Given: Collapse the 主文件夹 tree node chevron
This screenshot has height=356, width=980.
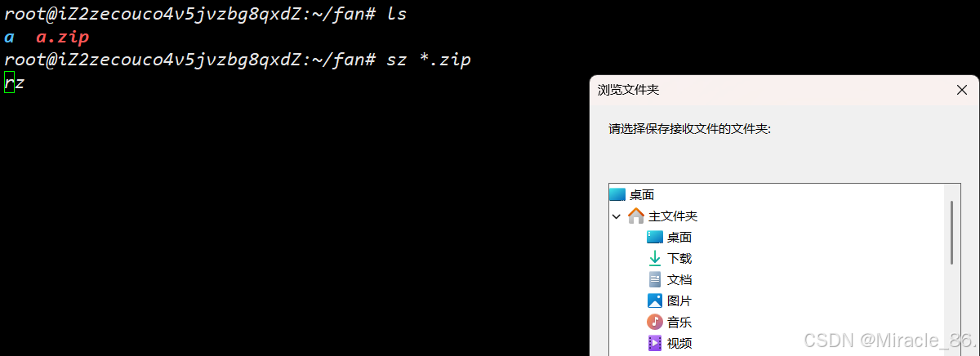Looking at the screenshot, I should 616,216.
